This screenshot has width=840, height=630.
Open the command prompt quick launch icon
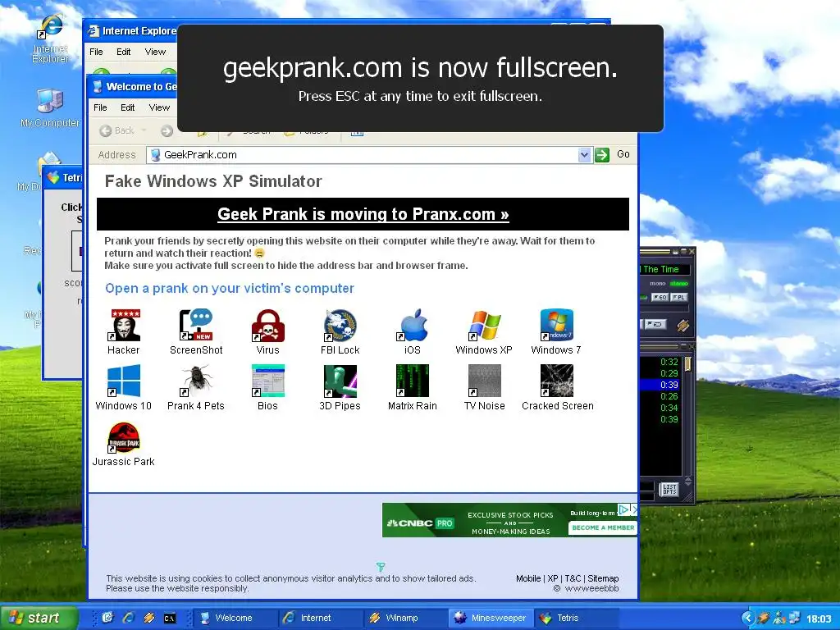(x=169, y=619)
